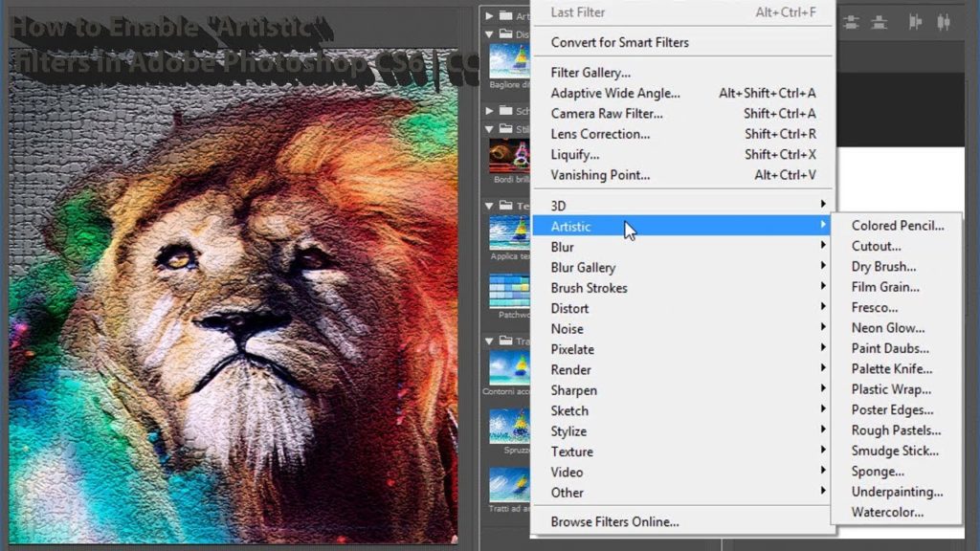
Task: Open the Other submenu
Action: (x=682, y=493)
